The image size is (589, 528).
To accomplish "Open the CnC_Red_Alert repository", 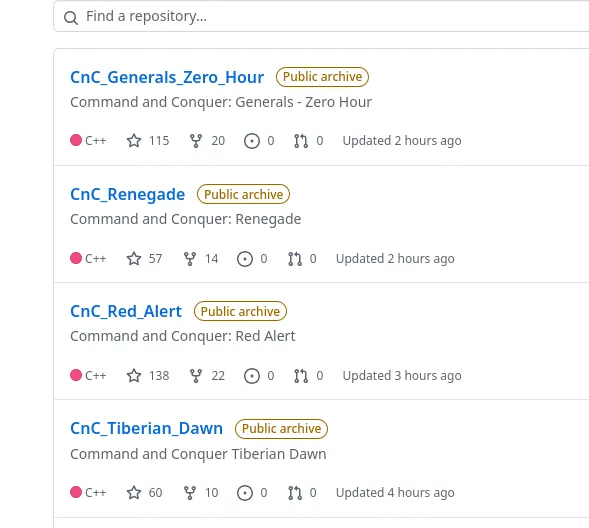I will pyautogui.click(x=126, y=311).
